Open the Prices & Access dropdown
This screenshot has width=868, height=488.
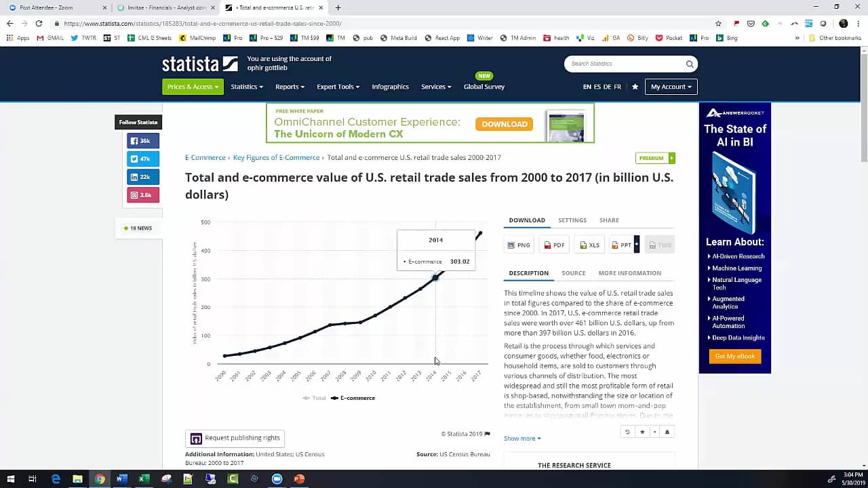point(193,87)
